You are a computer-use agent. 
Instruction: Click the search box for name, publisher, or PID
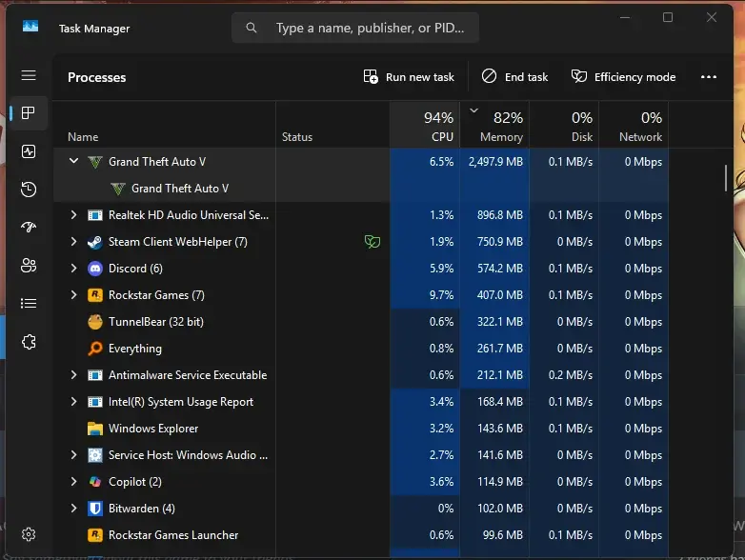click(x=355, y=28)
